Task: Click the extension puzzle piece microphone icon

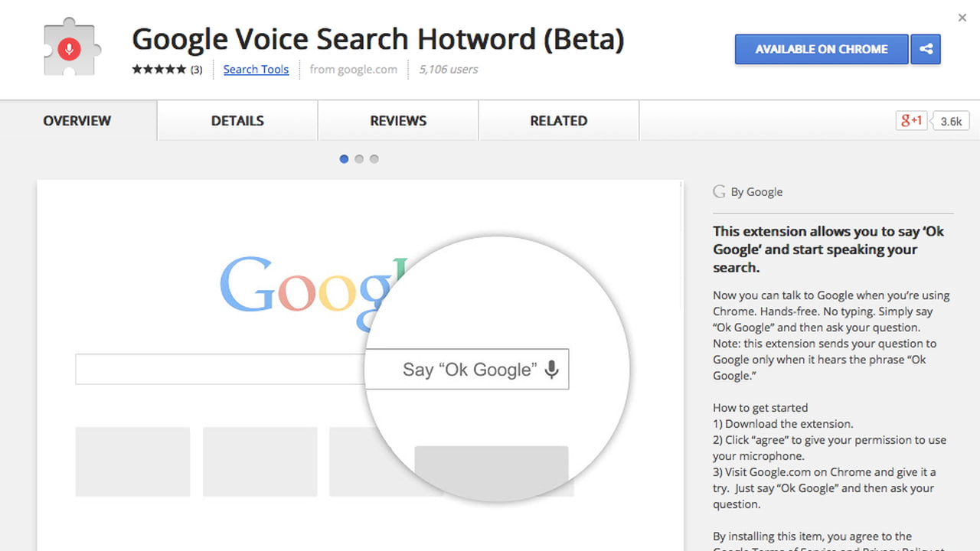Action: click(x=69, y=49)
